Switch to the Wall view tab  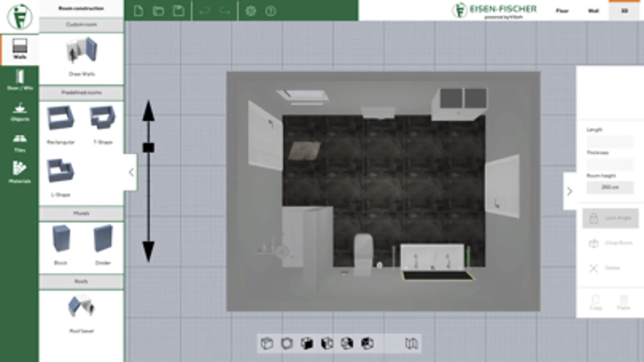(x=593, y=11)
